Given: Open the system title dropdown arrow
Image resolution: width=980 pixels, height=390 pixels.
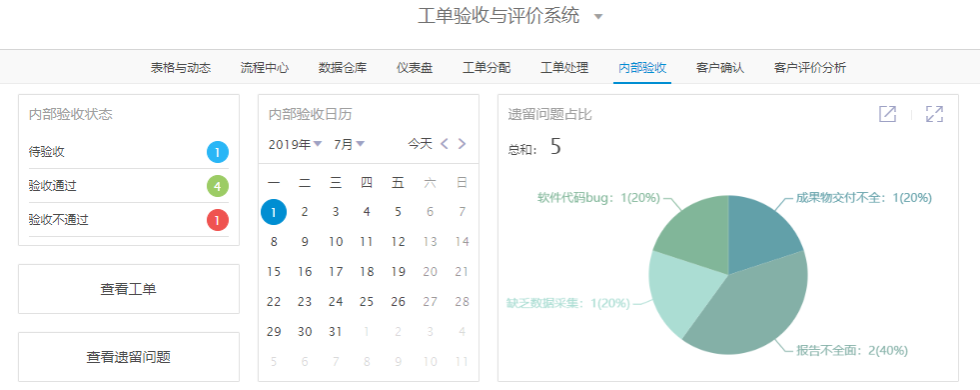Looking at the screenshot, I should pos(598,16).
